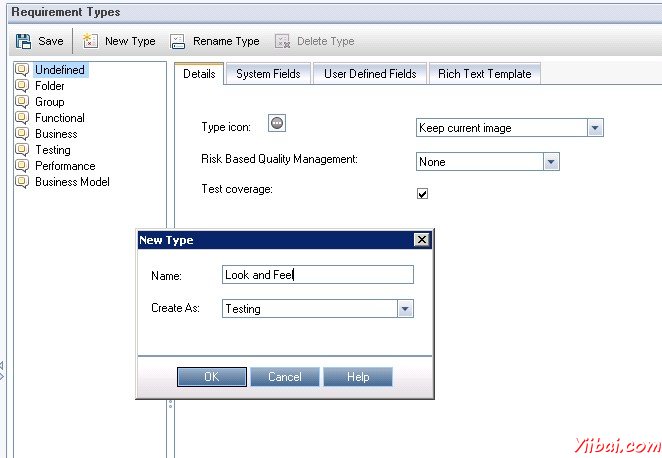The height and width of the screenshot is (458, 662).
Task: Click the Save toolbar icon
Action: 23,41
